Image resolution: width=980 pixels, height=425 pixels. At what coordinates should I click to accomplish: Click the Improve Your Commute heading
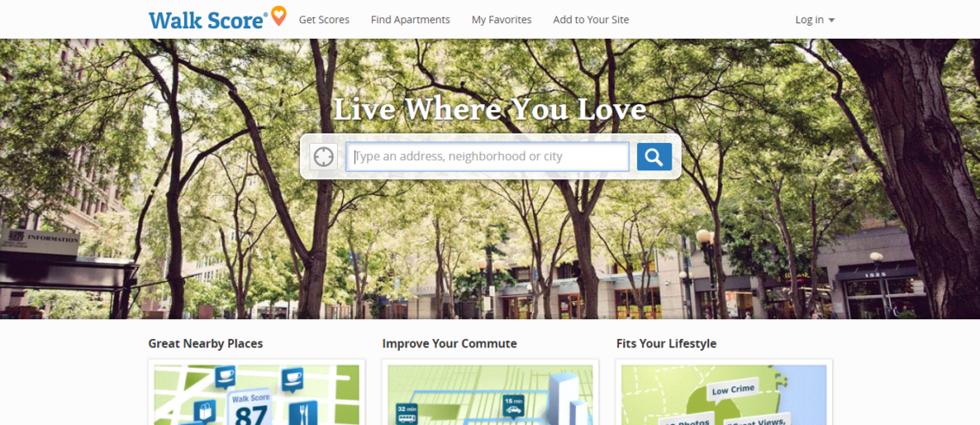pyautogui.click(x=450, y=343)
